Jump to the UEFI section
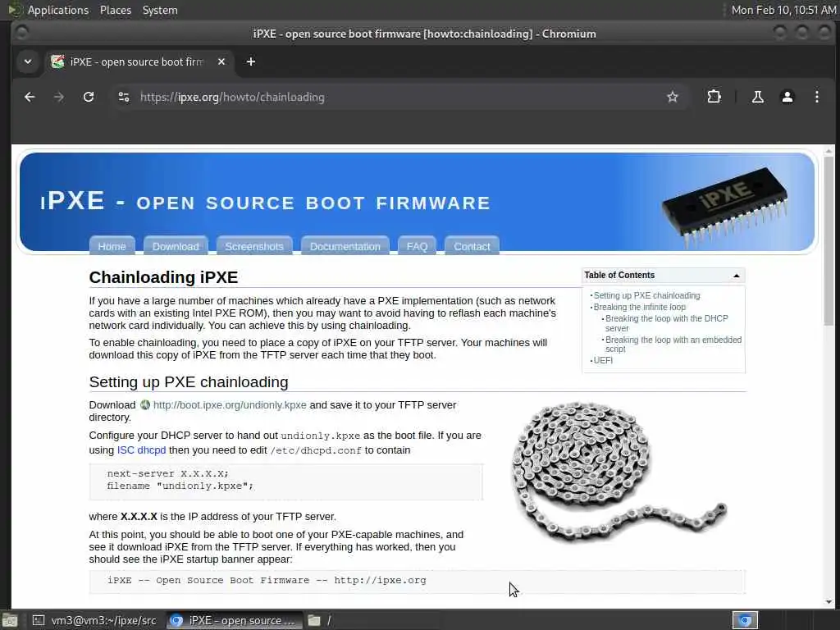Screen dimensions: 840x630 tap(603, 361)
